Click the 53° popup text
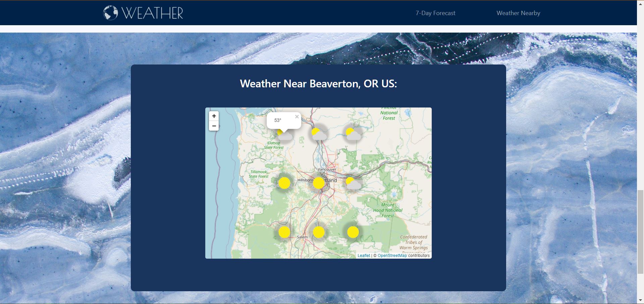Viewport: 644px width, 304px height. [x=278, y=120]
